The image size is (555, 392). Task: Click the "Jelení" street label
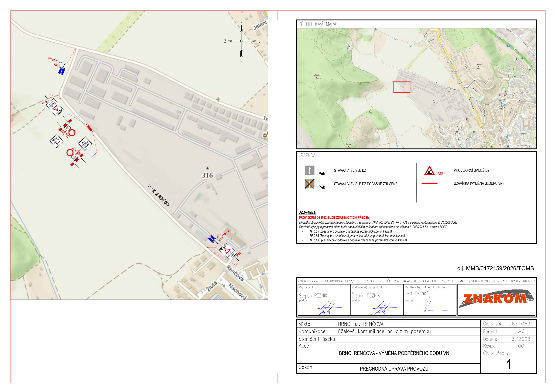pyautogui.click(x=260, y=25)
